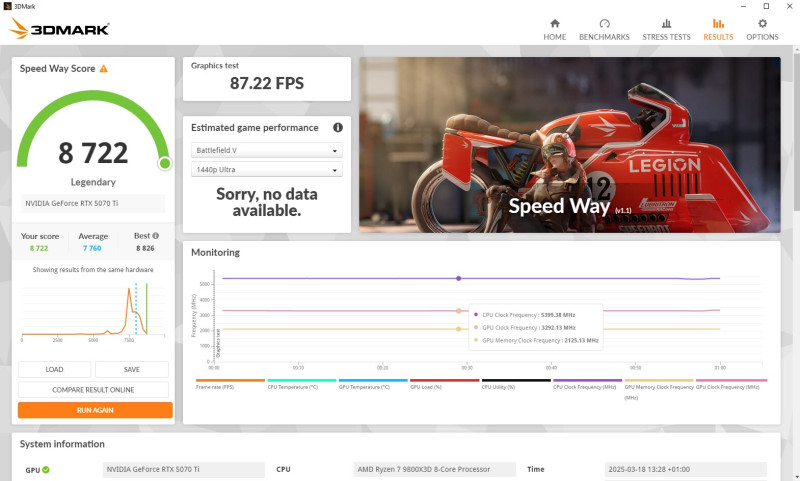Toggle CPU Temperature legend series
This screenshot has width=800, height=481.
tap(302, 384)
